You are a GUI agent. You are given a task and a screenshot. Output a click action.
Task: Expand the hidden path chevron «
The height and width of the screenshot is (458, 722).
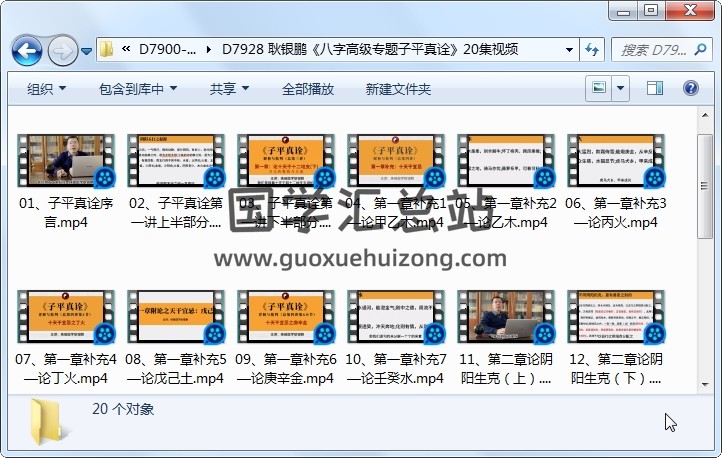[x=126, y=49]
